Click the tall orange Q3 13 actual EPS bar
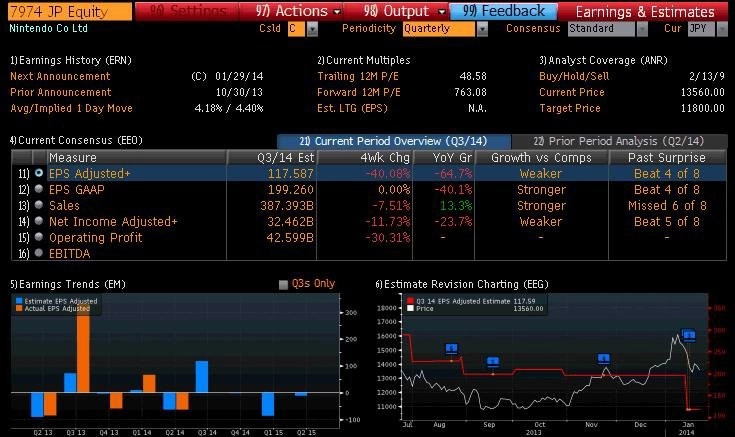Image resolution: width=735 pixels, height=437 pixels. (83, 348)
